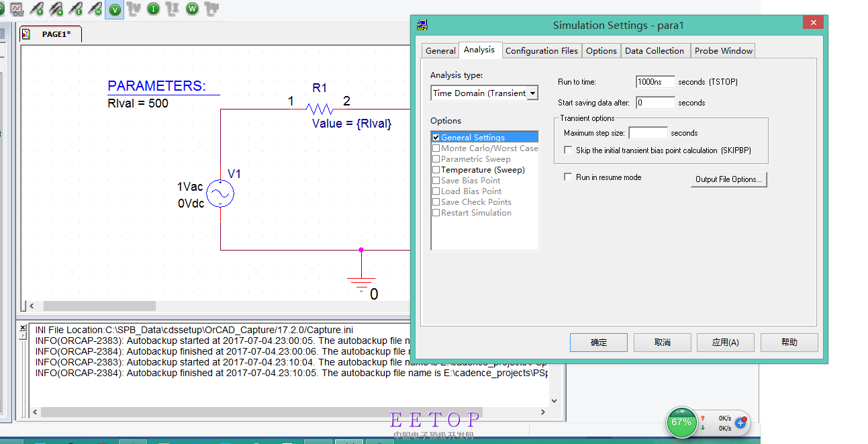Open the Options tab
This screenshot has width=868, height=444.
pyautogui.click(x=601, y=51)
